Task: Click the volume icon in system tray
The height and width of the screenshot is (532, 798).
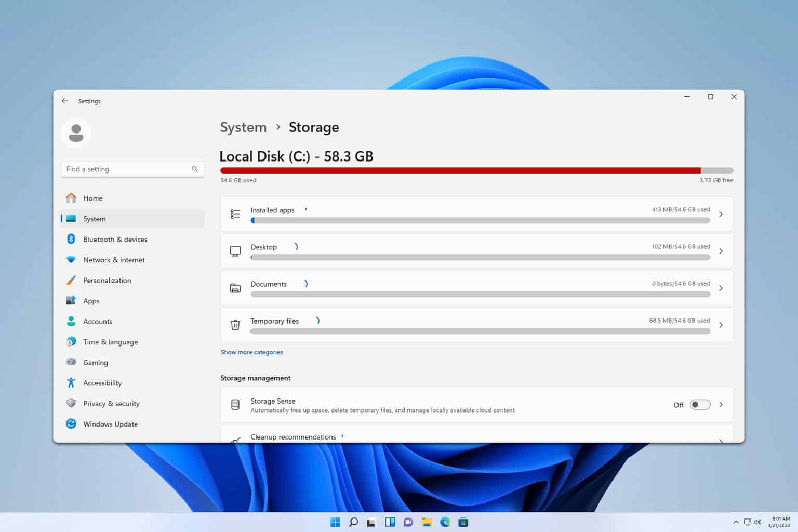Action: click(757, 522)
